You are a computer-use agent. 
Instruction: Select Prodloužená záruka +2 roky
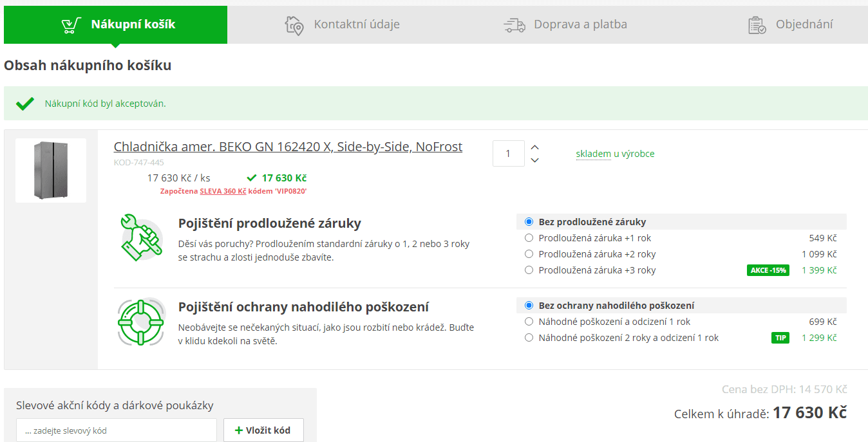click(529, 254)
